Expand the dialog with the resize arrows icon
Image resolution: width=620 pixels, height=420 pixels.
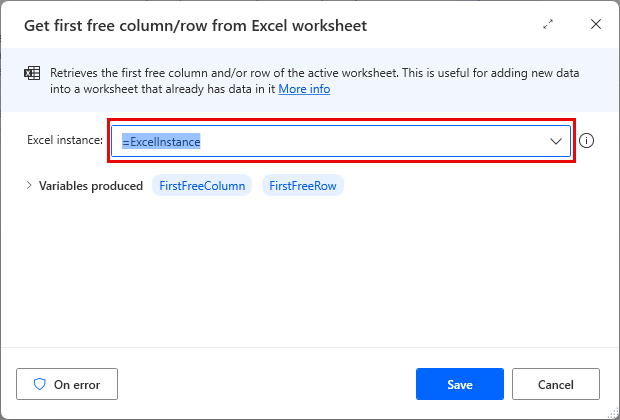tap(548, 25)
